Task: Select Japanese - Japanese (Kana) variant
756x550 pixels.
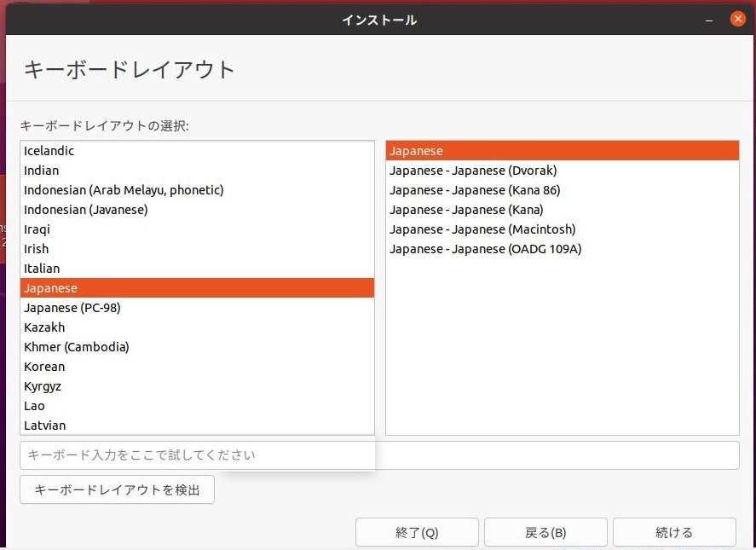Action: coord(563,210)
